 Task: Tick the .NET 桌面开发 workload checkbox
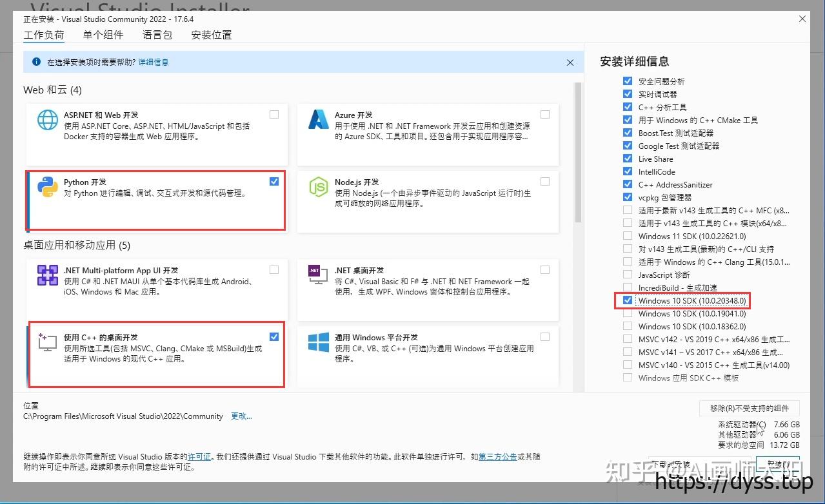[x=545, y=269]
